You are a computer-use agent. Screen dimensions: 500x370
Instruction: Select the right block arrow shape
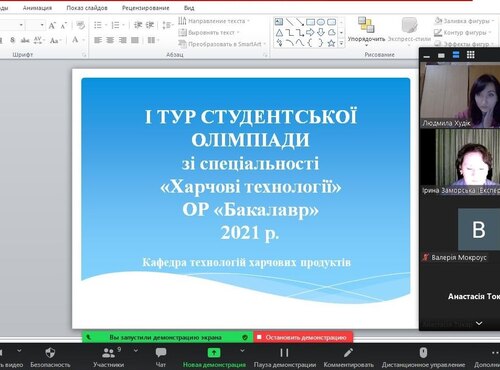coord(310,32)
